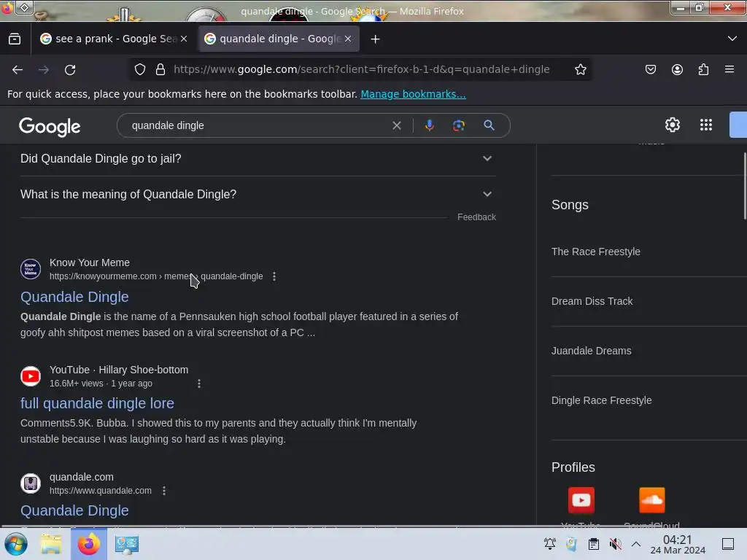Go to the Google logo home
This screenshot has height=560, width=747.
tap(50, 127)
